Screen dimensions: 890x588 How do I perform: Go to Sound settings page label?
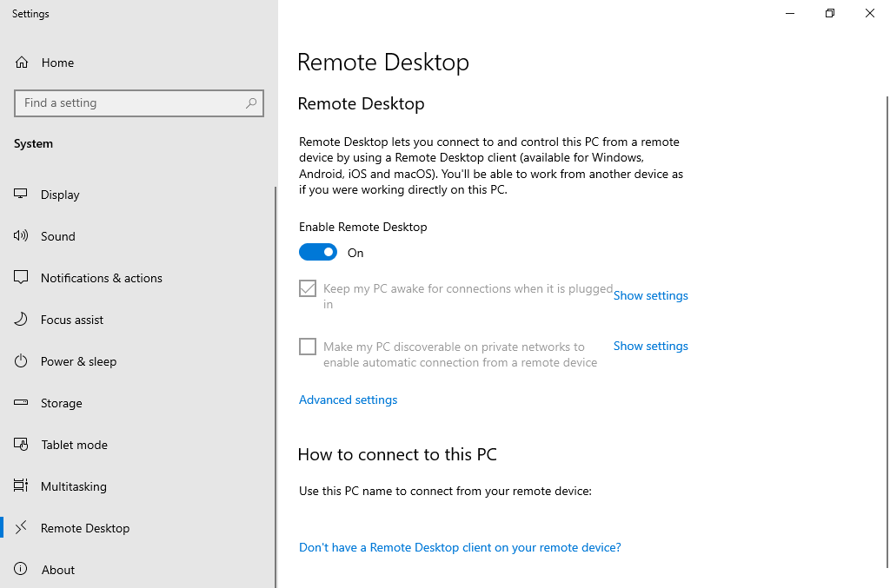click(58, 236)
